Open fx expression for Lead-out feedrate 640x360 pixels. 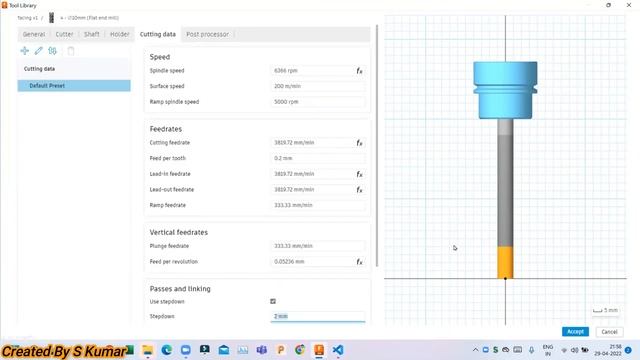[359, 190]
